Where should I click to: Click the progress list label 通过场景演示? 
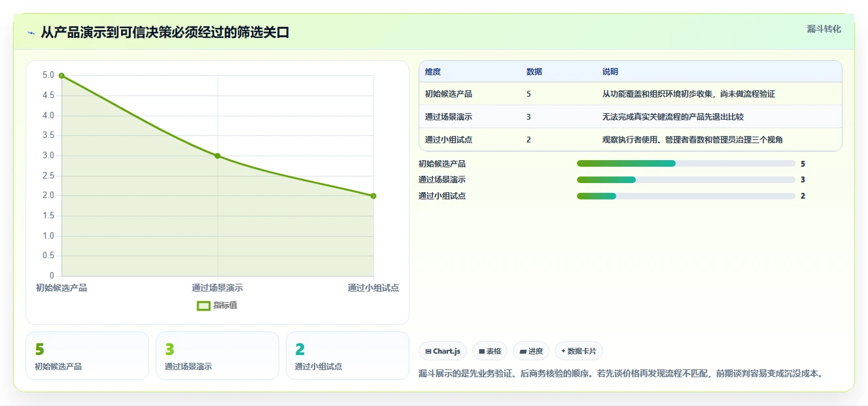click(442, 180)
